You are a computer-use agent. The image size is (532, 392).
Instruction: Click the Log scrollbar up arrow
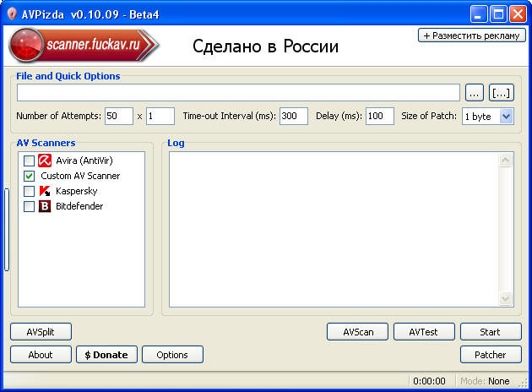[505, 161]
